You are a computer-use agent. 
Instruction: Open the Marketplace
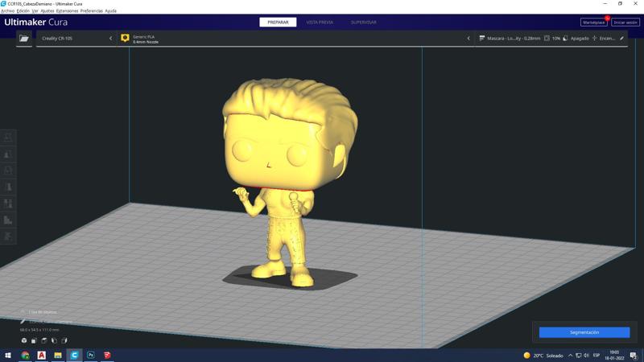[594, 23]
